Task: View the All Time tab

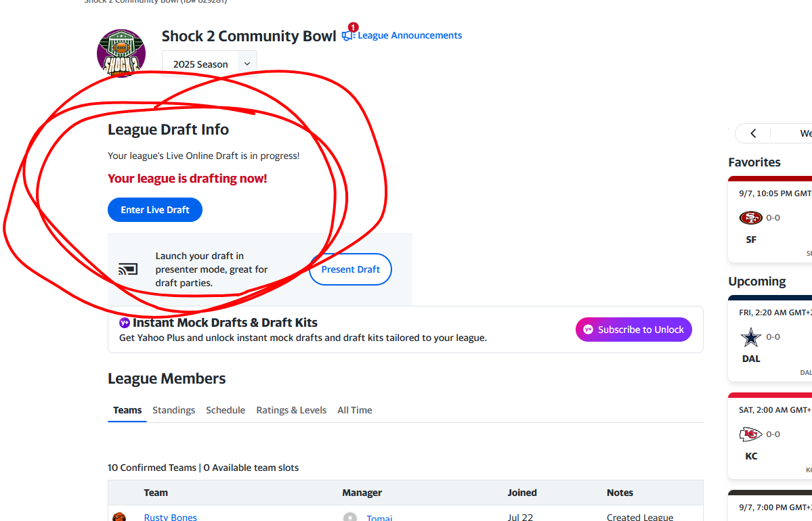Action: click(355, 410)
